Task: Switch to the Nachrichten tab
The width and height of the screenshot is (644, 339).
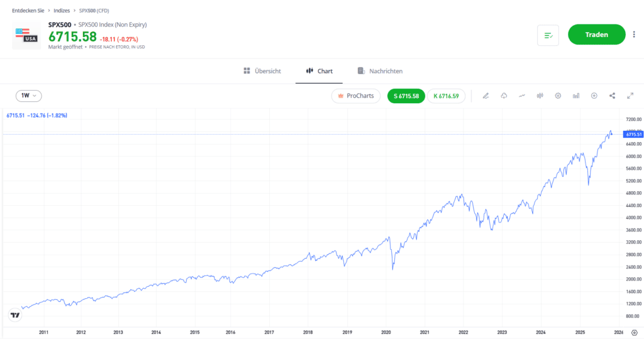Action: 380,71
